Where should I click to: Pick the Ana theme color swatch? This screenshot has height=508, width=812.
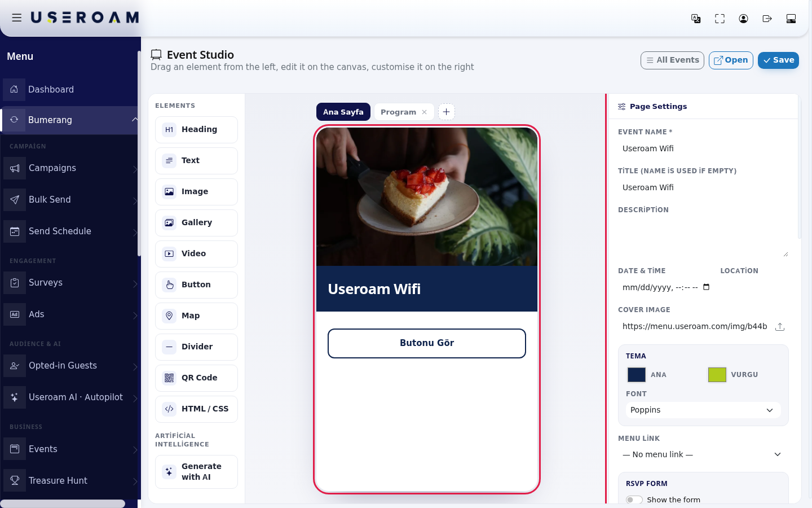click(637, 375)
